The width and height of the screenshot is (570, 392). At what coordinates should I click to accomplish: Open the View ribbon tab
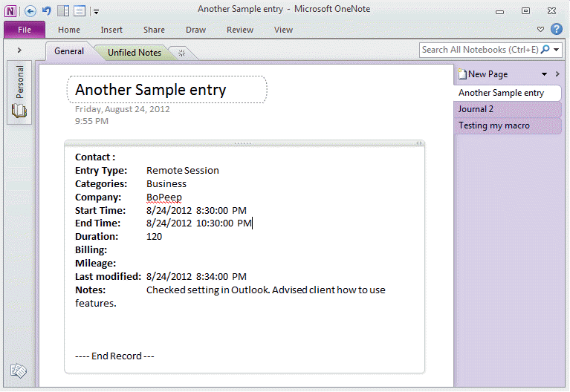(283, 30)
